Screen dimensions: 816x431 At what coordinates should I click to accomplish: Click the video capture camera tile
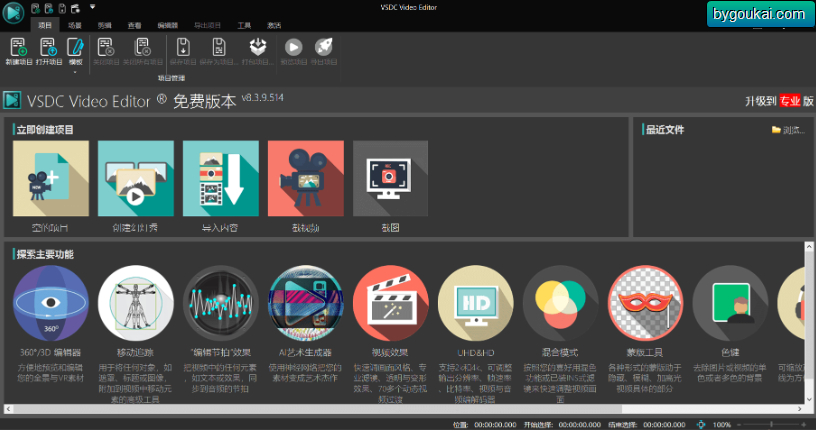[305, 179]
